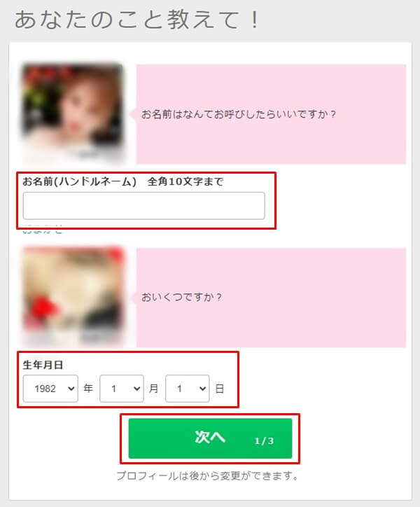420x507 pixels.
Task: Click the blurred avatar beside the name question
Action: tap(72, 112)
